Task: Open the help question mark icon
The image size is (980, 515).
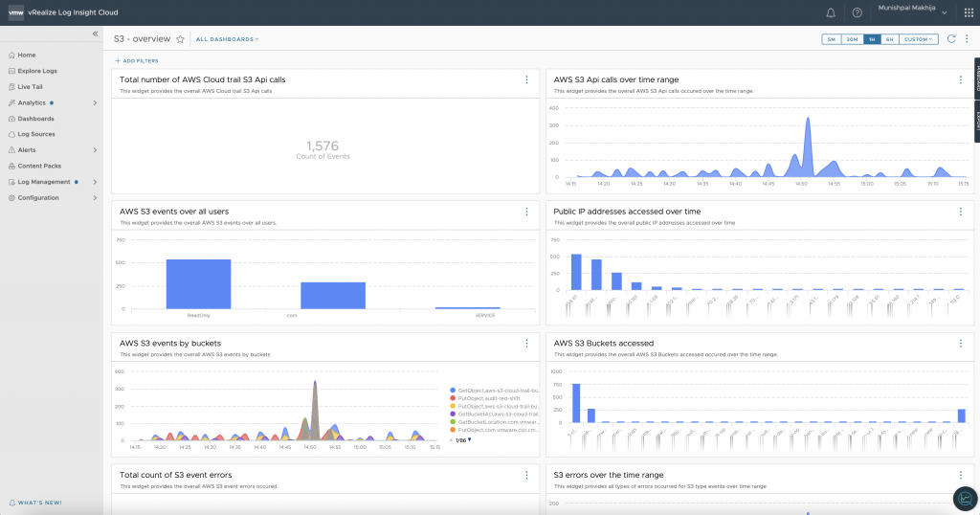Action: point(857,12)
